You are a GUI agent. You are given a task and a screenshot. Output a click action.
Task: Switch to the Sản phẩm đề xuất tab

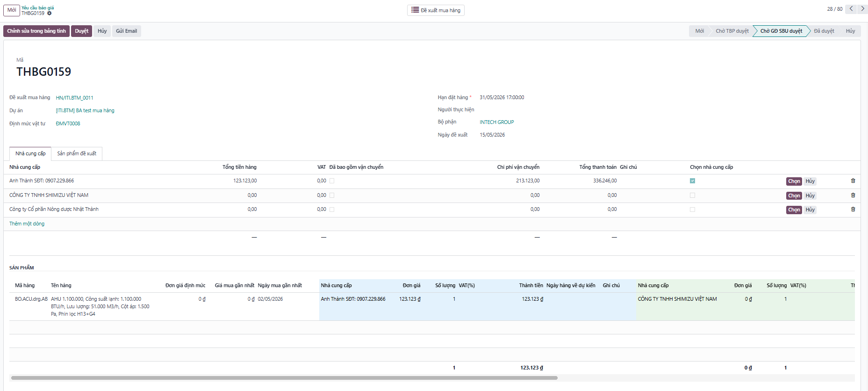77,154
